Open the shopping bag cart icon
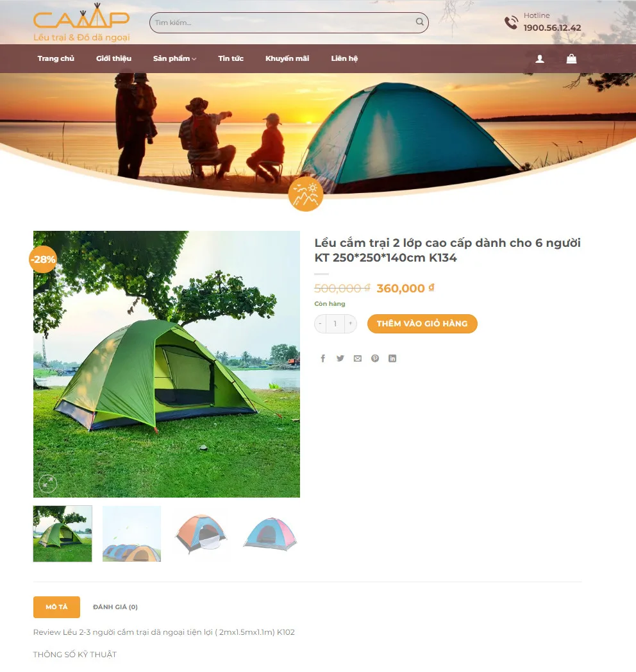Viewport: 636px width, 672px height. [571, 59]
